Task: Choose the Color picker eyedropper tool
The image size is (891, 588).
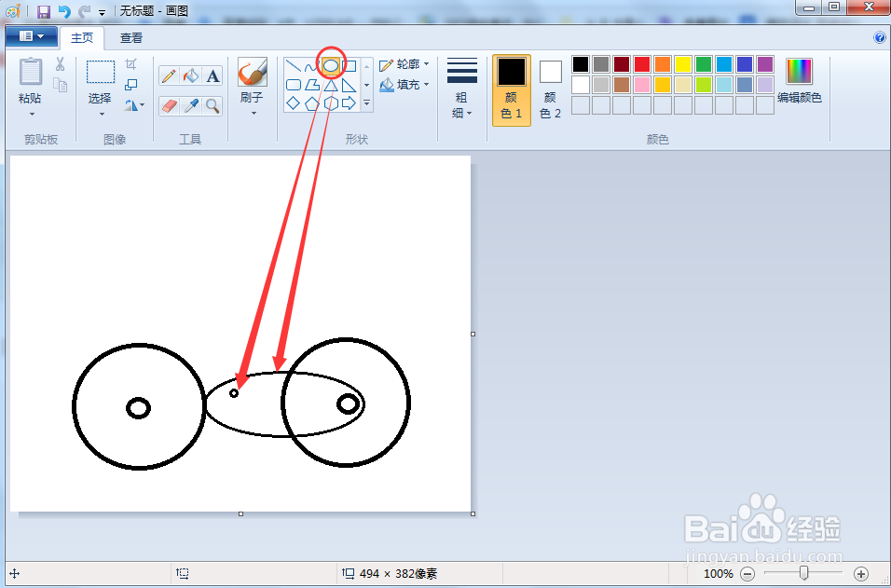Action: (x=191, y=104)
